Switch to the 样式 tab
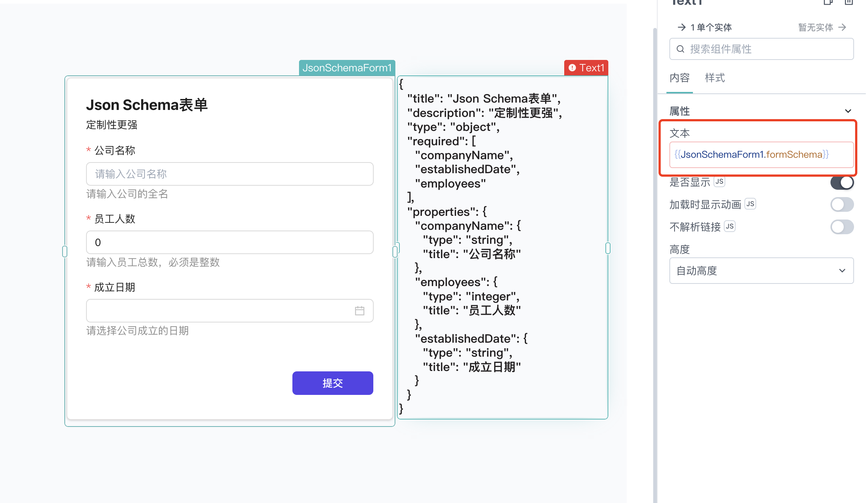This screenshot has width=868, height=503. [715, 78]
